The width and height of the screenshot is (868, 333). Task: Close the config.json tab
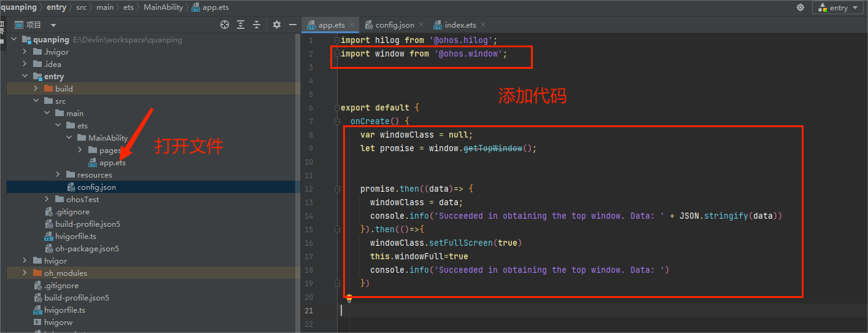421,25
